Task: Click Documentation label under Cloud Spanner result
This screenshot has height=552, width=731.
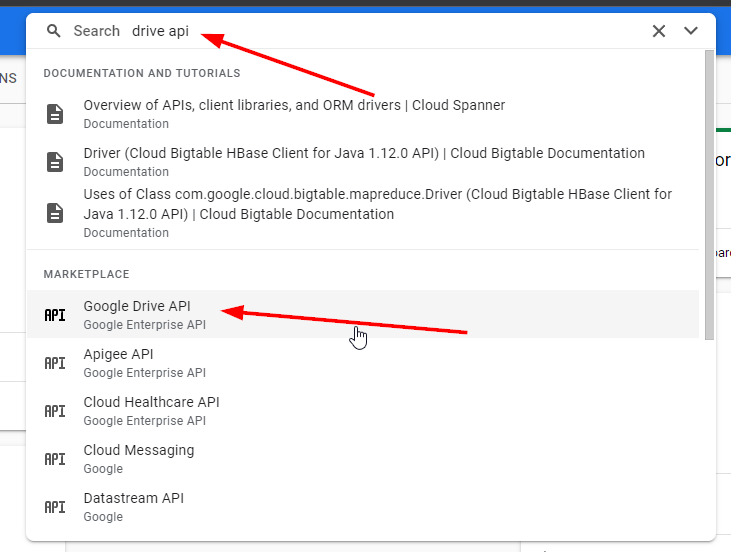Action: [126, 124]
